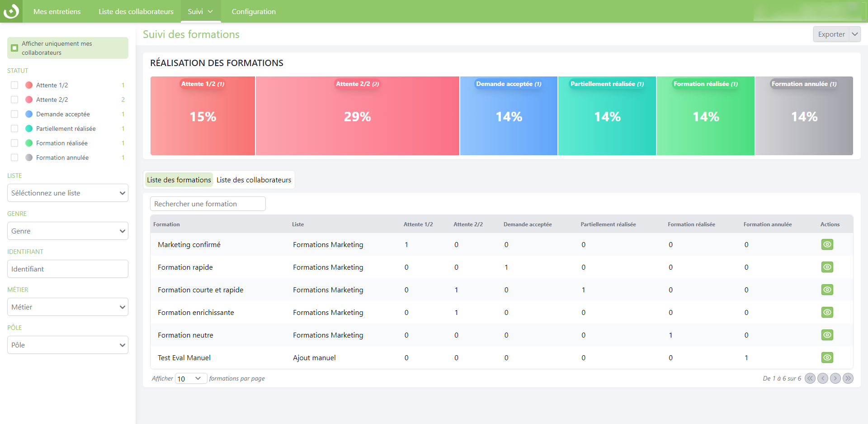
Task: Go to the next page of formations
Action: point(835,378)
